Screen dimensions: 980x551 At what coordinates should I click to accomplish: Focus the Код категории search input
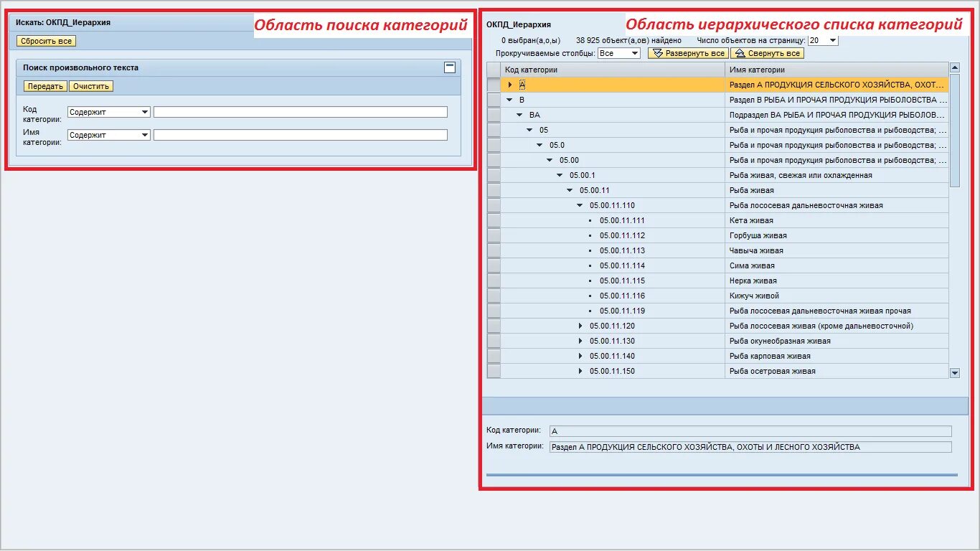[301, 112]
